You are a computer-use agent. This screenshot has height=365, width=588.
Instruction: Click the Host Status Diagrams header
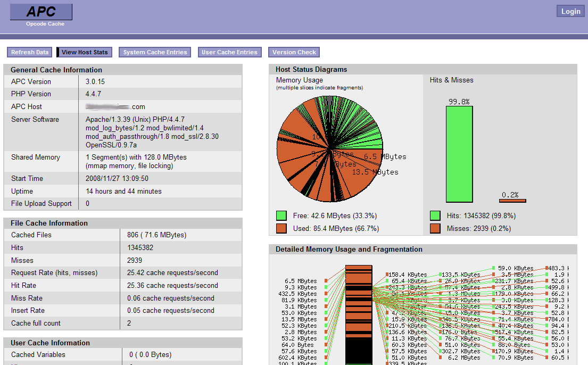click(311, 69)
